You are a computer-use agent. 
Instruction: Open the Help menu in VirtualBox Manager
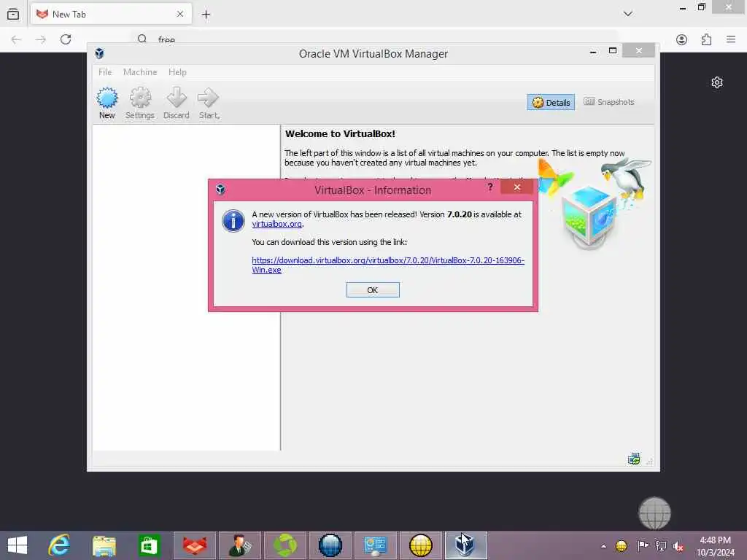pos(177,72)
